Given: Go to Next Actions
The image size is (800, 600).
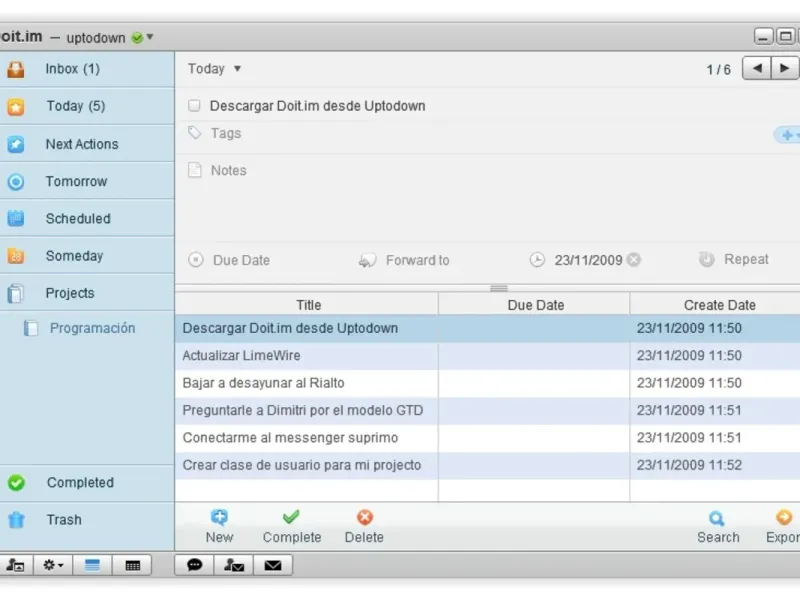Looking at the screenshot, I should [87, 144].
